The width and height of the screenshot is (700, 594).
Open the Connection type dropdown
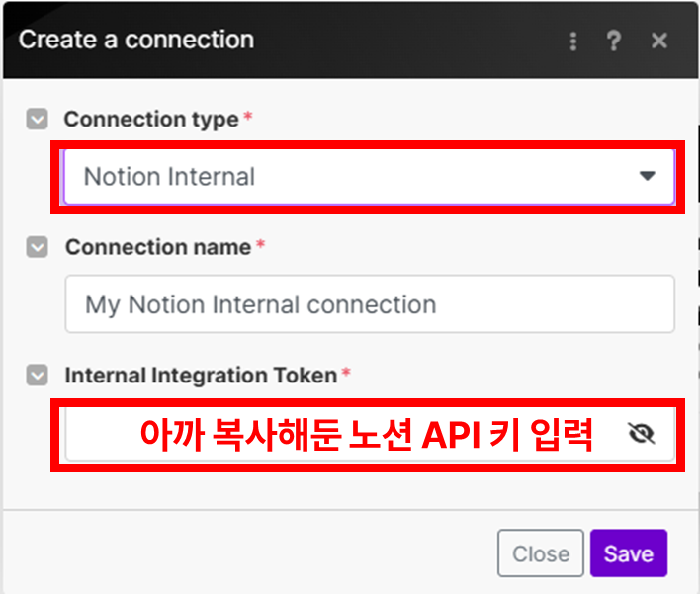click(x=369, y=177)
